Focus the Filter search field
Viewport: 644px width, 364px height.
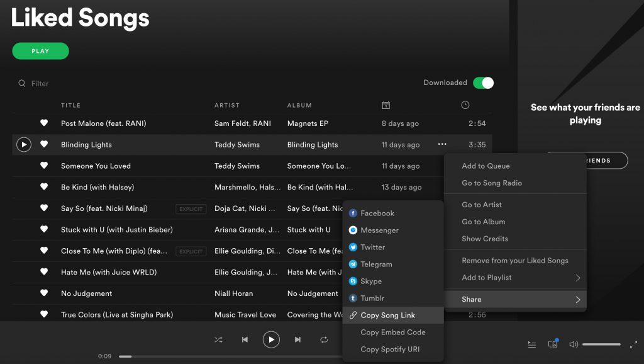click(40, 84)
